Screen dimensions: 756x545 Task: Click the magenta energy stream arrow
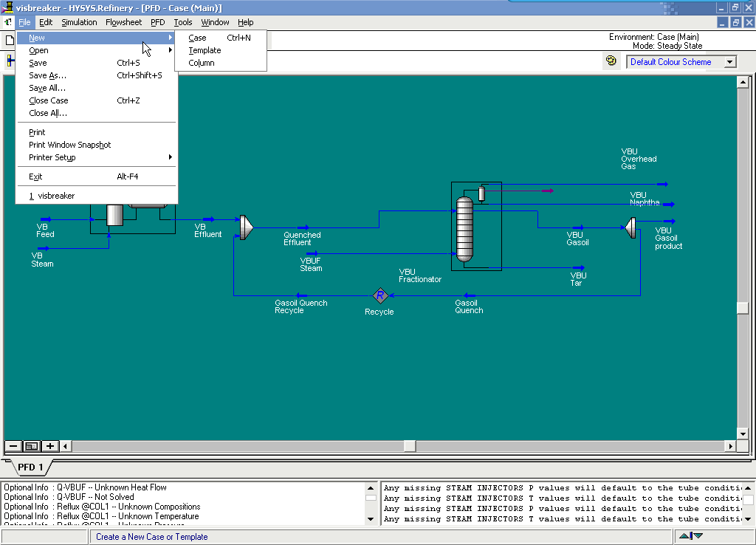pos(547,191)
